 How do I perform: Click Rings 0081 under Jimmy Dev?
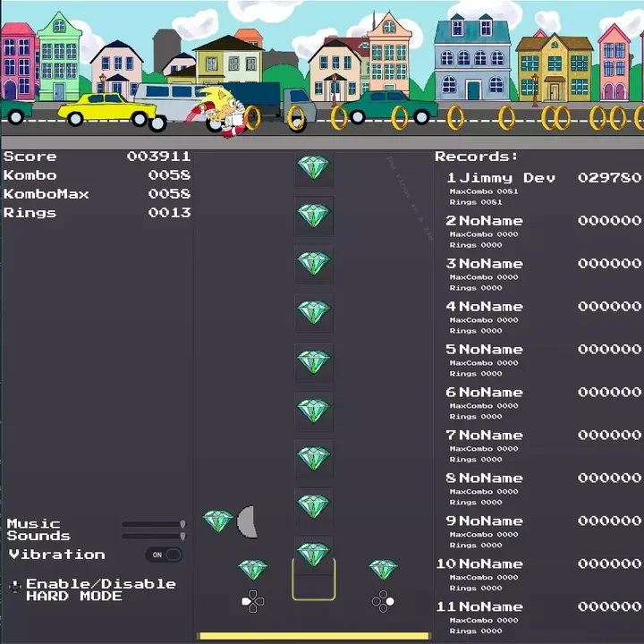coord(476,202)
